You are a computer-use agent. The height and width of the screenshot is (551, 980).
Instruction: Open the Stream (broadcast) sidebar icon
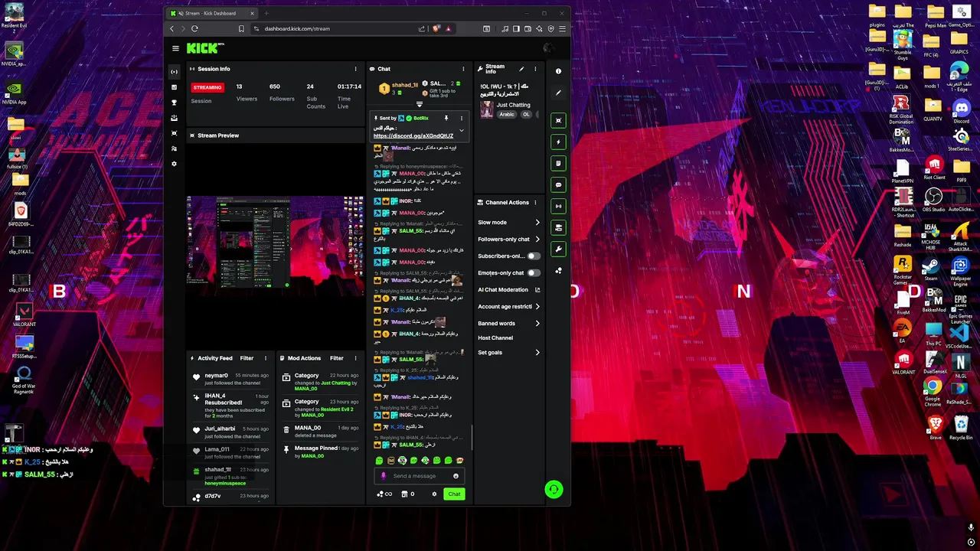pos(175,72)
